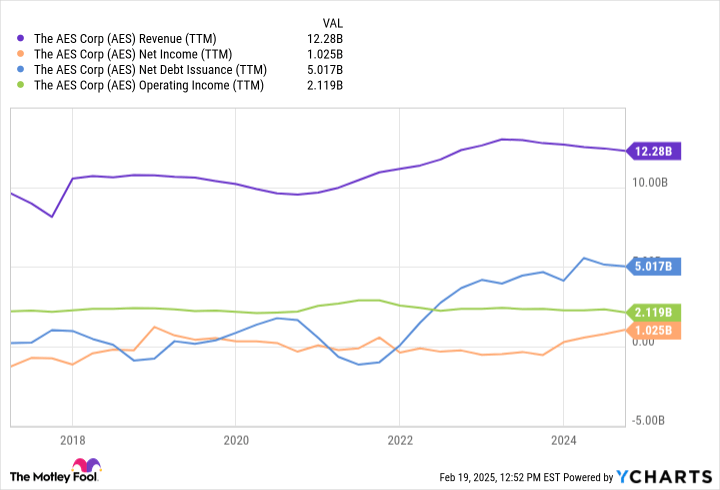Click the blue Net Debt Issuance legend dot
This screenshot has height=490, width=720.
[20, 69]
